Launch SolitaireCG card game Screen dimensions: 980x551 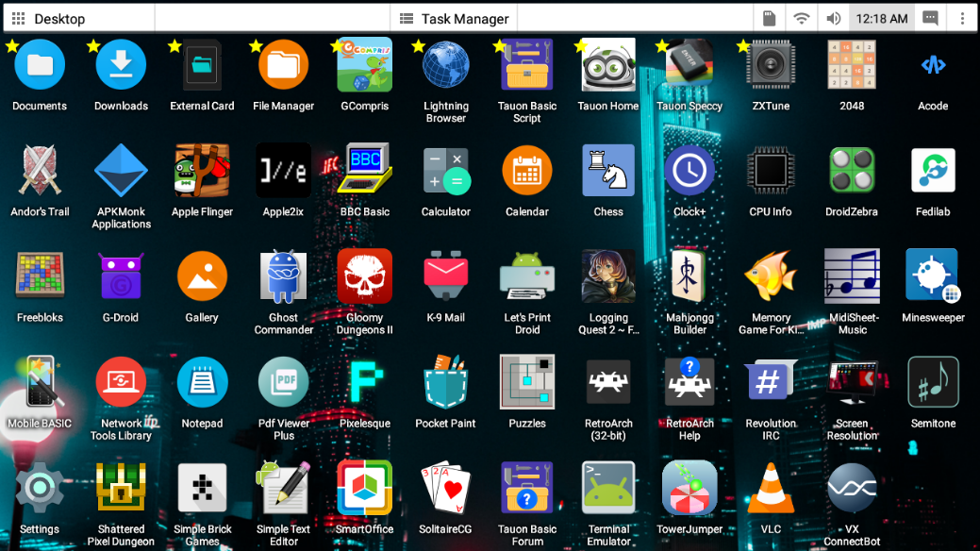(445, 488)
